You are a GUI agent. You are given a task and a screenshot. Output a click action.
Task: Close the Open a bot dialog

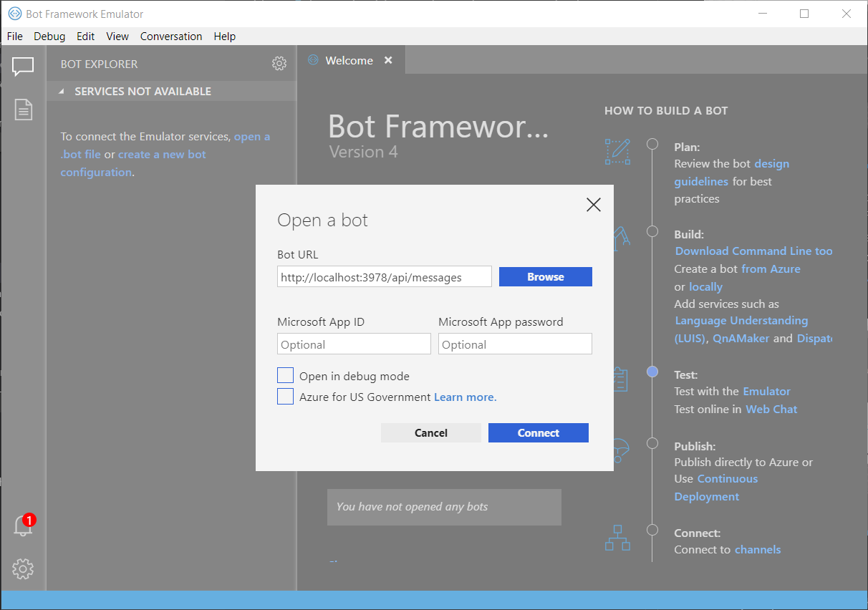[593, 205]
